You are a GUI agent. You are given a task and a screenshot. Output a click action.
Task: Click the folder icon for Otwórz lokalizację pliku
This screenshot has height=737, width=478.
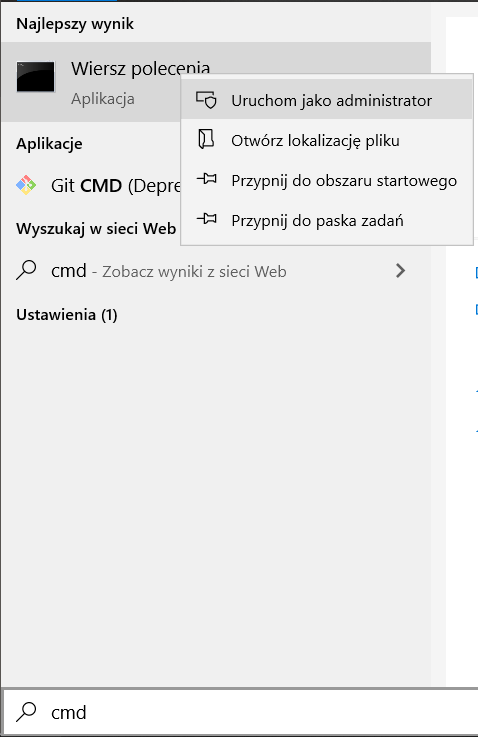click(206, 140)
